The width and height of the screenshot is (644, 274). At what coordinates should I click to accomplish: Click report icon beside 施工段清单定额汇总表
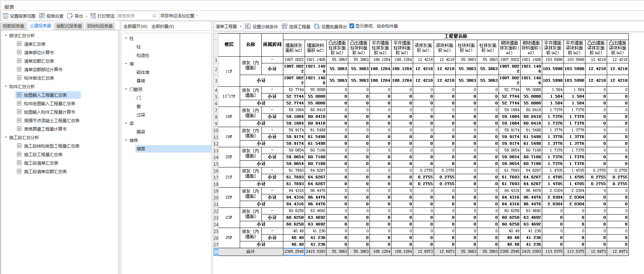19,171
